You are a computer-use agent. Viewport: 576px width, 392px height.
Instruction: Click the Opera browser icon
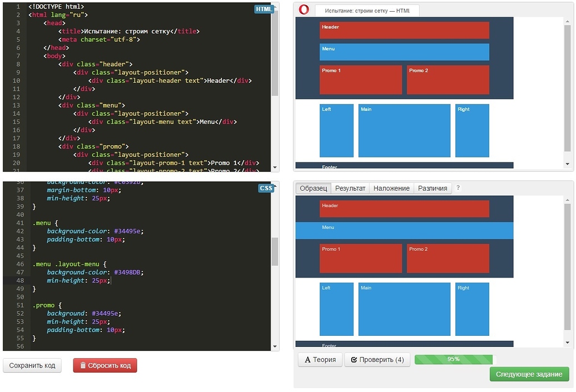click(x=304, y=9)
